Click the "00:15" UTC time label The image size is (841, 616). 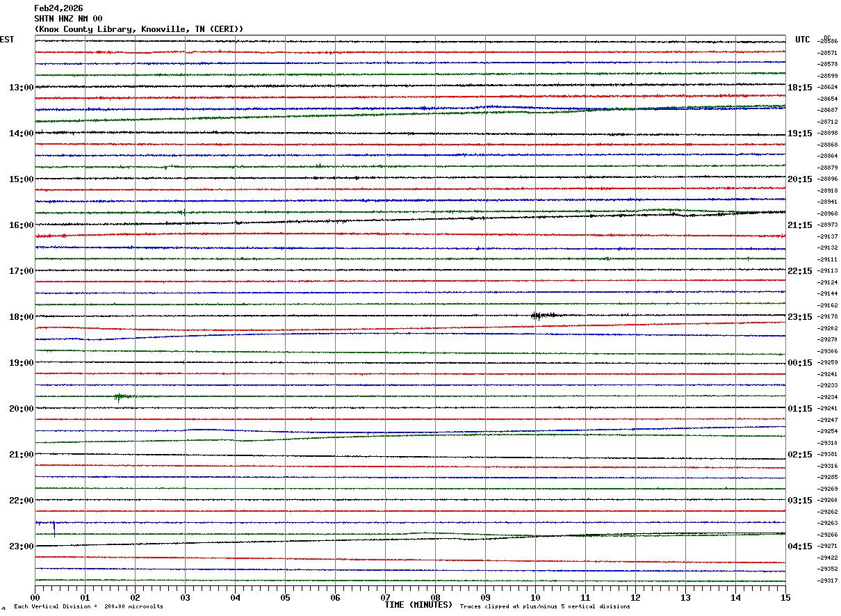coord(800,363)
